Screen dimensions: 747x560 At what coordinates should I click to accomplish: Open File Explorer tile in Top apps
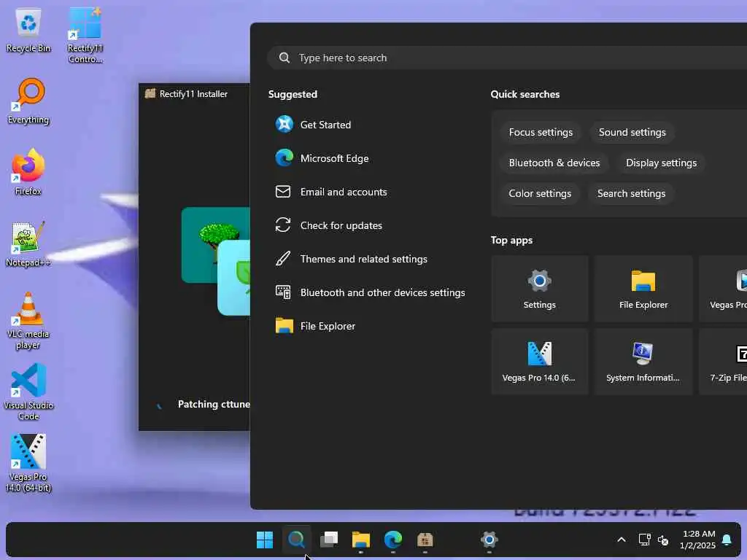point(643,289)
